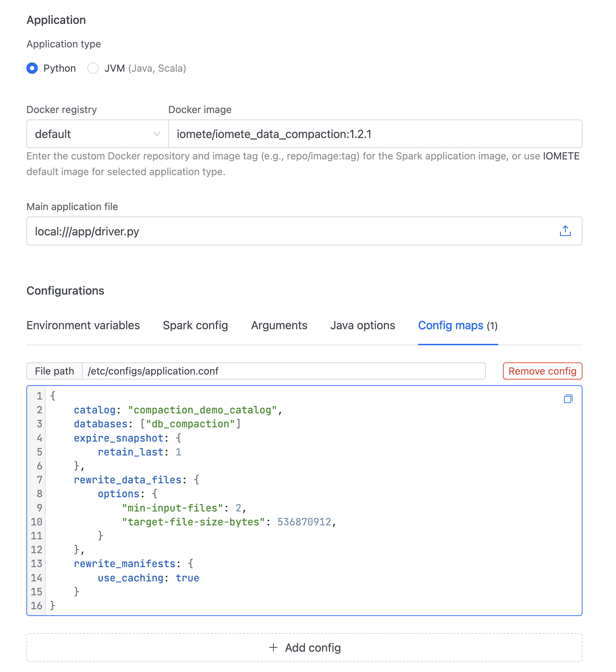
Task: Click the expire_snapshot line in editor
Action: [128, 438]
